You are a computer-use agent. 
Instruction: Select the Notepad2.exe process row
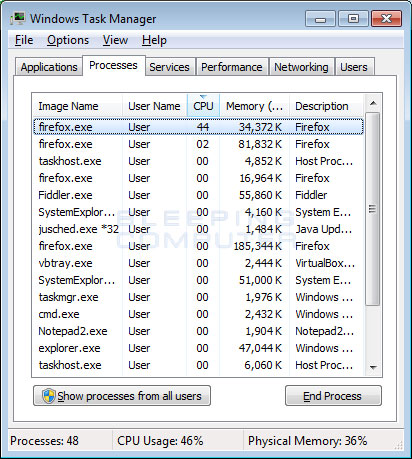click(x=198, y=331)
